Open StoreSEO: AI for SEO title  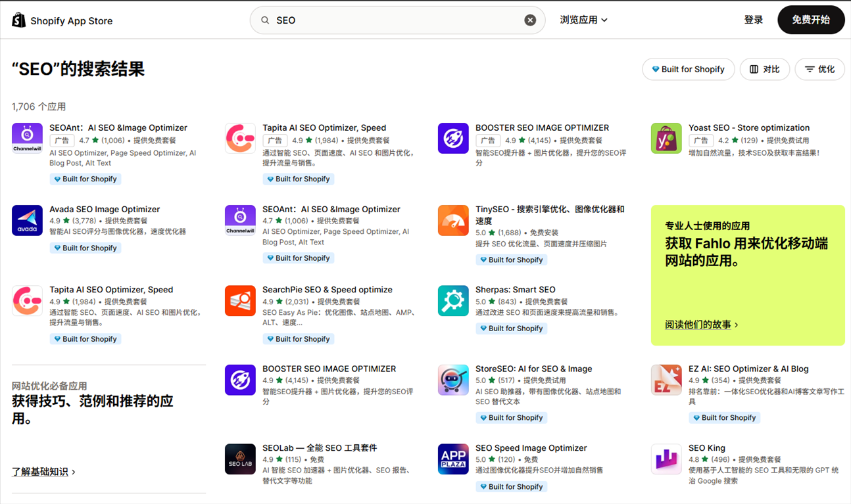click(x=534, y=369)
